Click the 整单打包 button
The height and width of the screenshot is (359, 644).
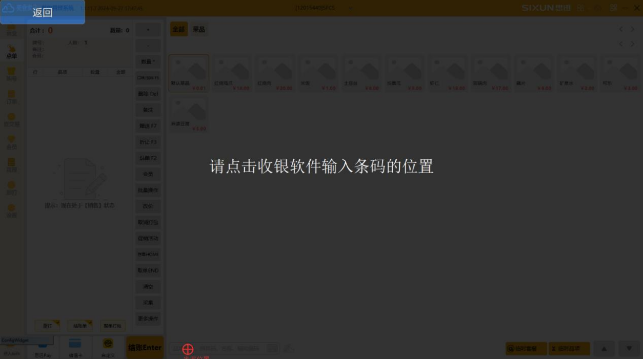[x=113, y=326]
